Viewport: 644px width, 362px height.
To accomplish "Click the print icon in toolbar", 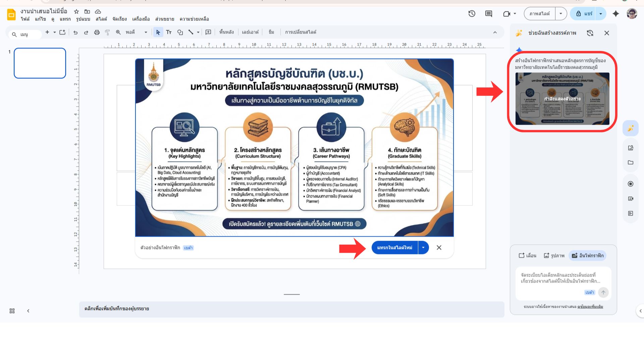I will coord(97,32).
